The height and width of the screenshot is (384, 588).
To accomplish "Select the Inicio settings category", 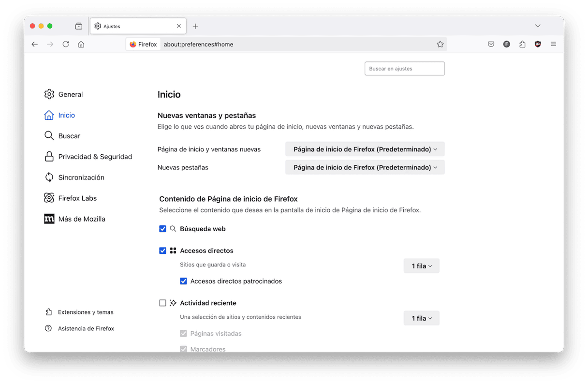I will (59, 115).
